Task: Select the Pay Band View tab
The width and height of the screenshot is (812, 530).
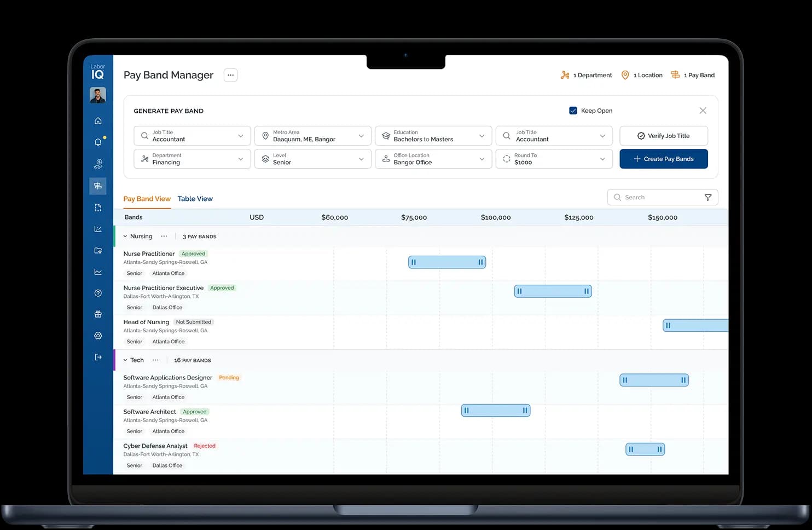Action: coord(147,199)
